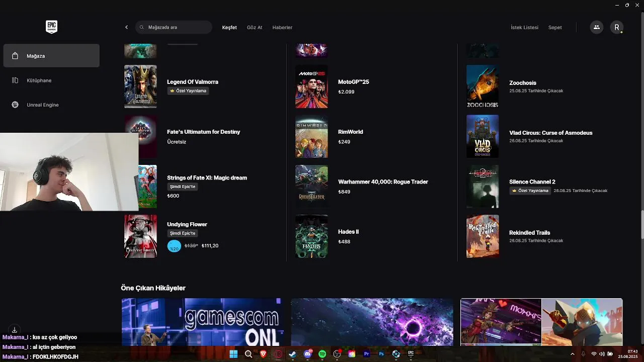Open the RimWorld title

point(350,132)
